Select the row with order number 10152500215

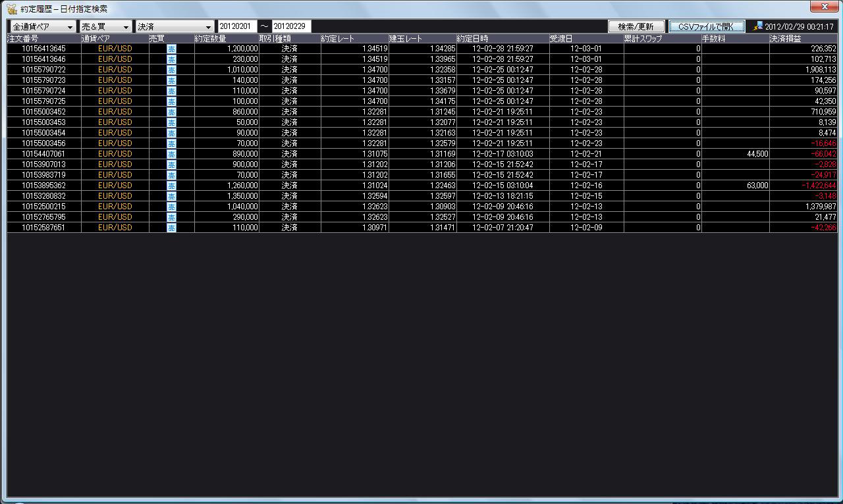[43, 207]
